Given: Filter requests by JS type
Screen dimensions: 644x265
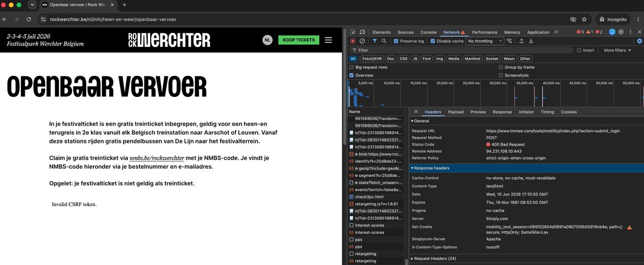Looking at the screenshot, I should 415,59.
